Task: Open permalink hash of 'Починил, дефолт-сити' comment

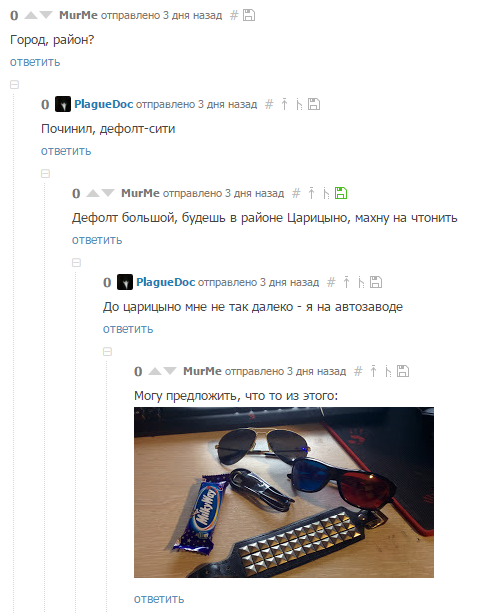Action: (269, 104)
